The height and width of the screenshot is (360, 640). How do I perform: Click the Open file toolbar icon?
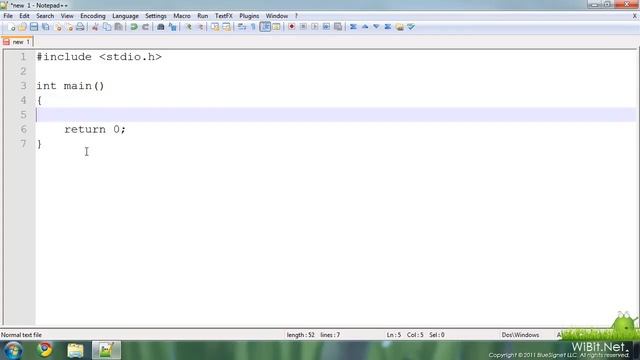[22, 27]
